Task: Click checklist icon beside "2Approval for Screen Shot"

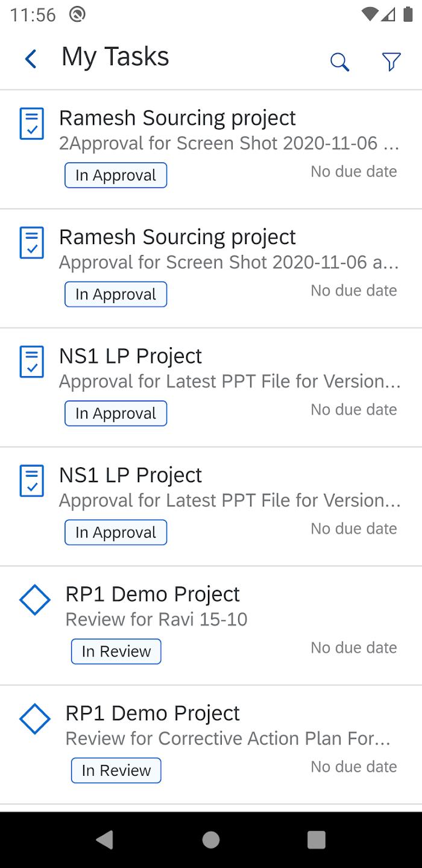Action: pos(32,124)
